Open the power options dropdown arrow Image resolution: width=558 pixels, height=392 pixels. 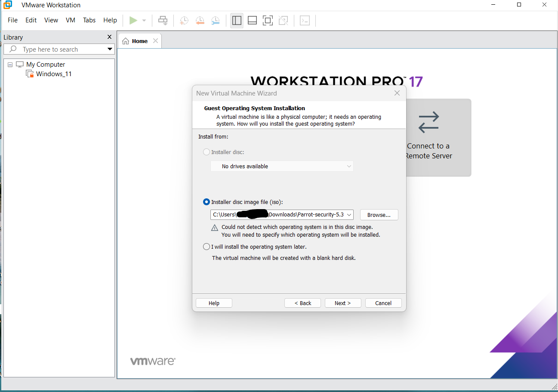click(x=144, y=20)
